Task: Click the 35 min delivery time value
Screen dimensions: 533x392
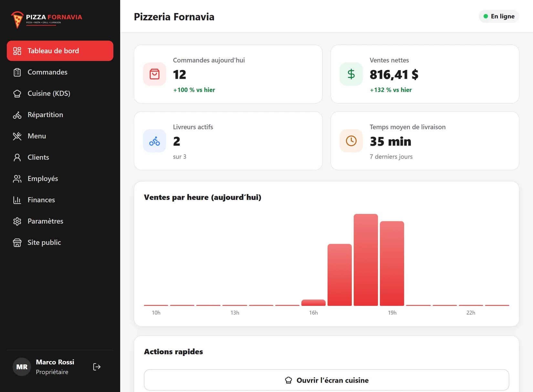Action: point(391,141)
